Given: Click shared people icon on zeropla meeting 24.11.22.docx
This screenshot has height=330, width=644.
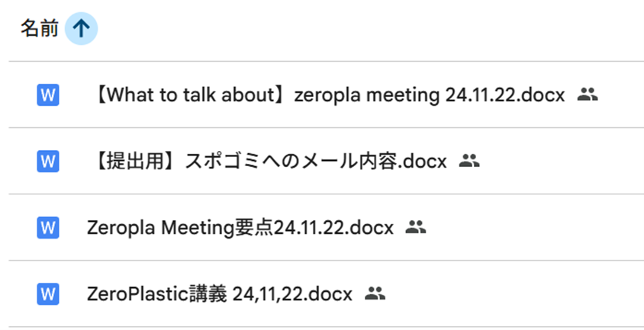Looking at the screenshot, I should tap(588, 95).
